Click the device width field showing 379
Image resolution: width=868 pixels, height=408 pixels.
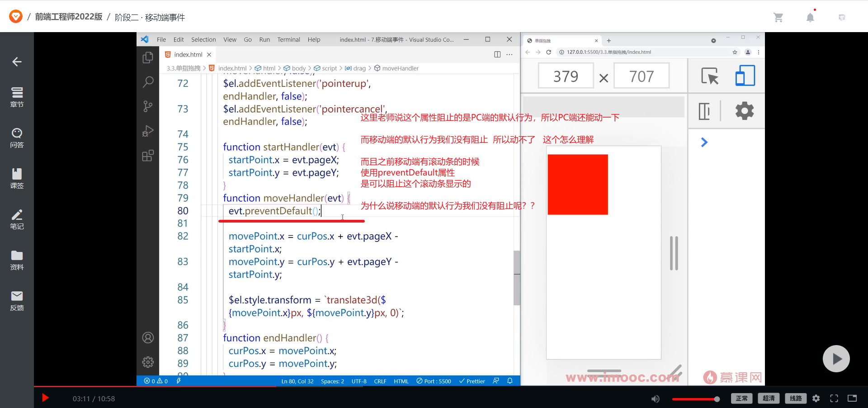(x=566, y=76)
